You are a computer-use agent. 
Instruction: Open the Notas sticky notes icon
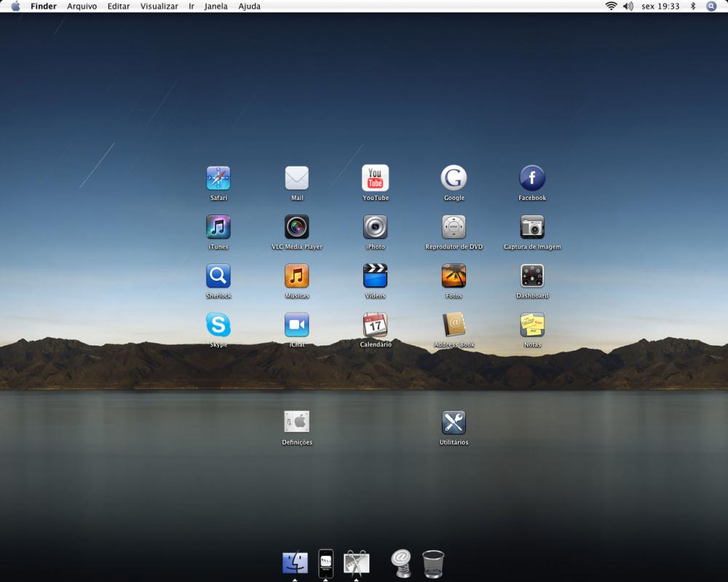tap(532, 325)
